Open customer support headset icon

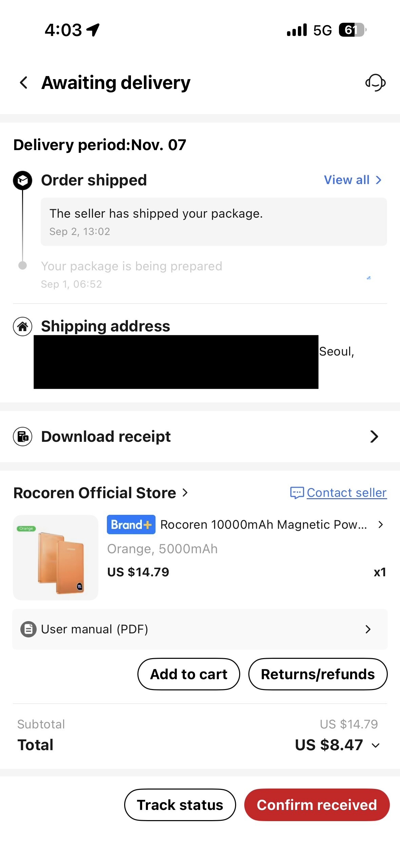coord(375,83)
